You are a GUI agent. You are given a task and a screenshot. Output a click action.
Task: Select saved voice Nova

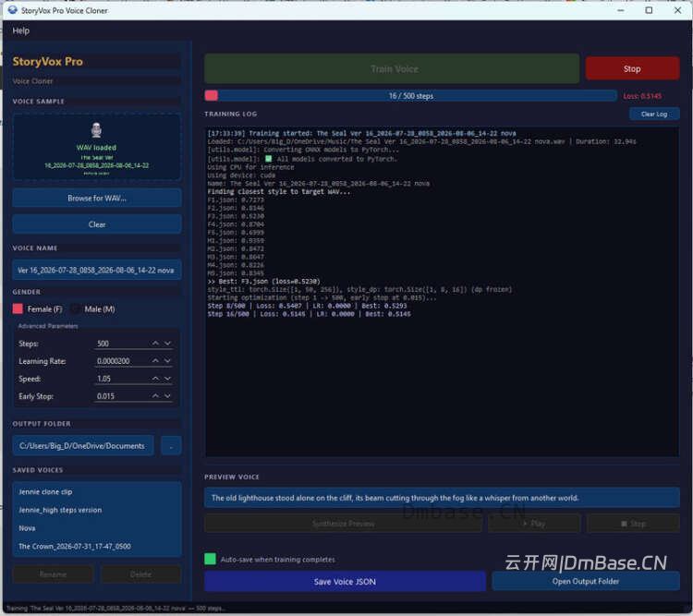pyautogui.click(x=97, y=528)
